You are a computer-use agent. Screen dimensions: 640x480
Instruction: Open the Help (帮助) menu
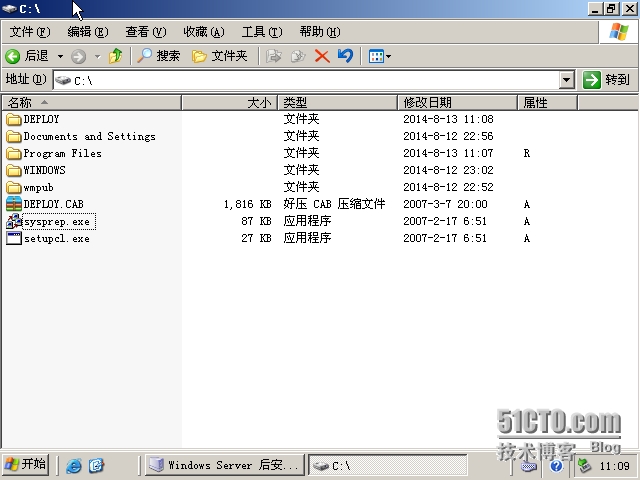tap(320, 32)
